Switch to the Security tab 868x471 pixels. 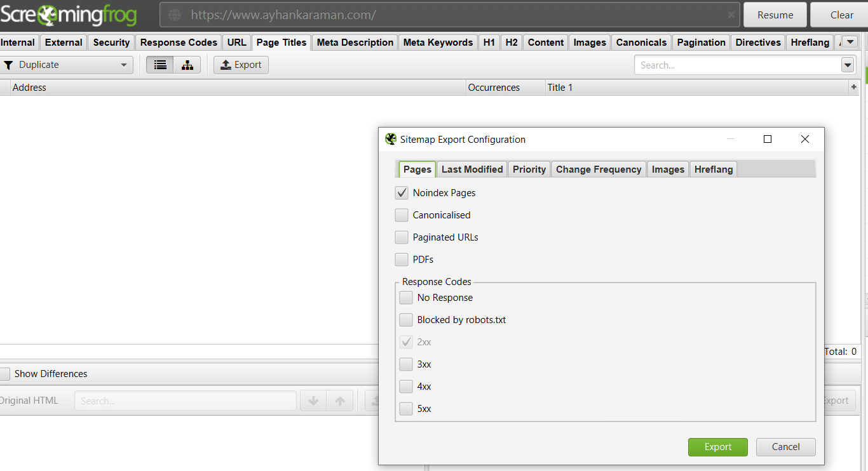pyautogui.click(x=111, y=43)
